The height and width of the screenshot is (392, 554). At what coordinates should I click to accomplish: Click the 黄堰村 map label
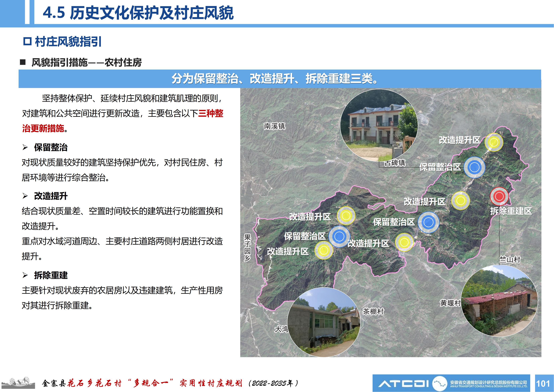(450, 303)
